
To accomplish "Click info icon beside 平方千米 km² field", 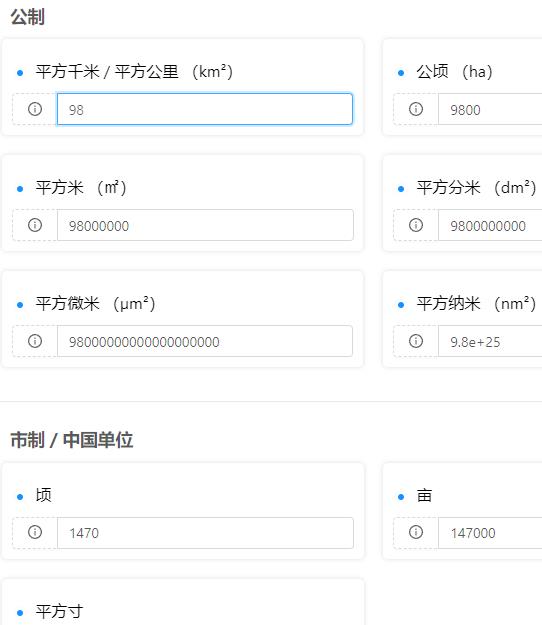I will click(35, 109).
